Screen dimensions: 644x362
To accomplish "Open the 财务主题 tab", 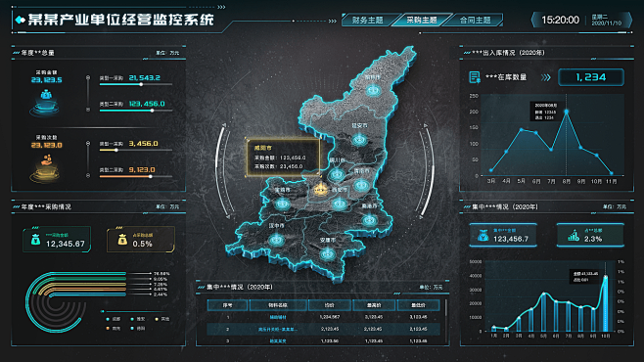I will tap(367, 20).
